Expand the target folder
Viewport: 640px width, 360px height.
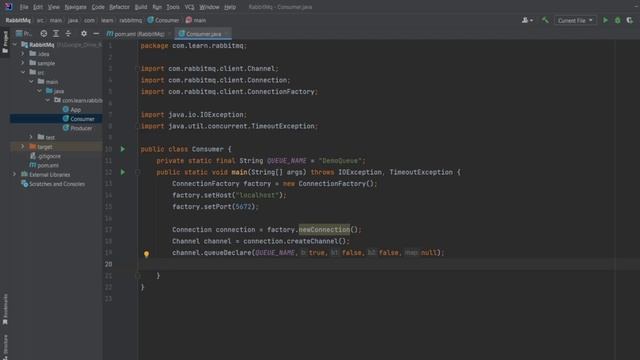click(23, 147)
